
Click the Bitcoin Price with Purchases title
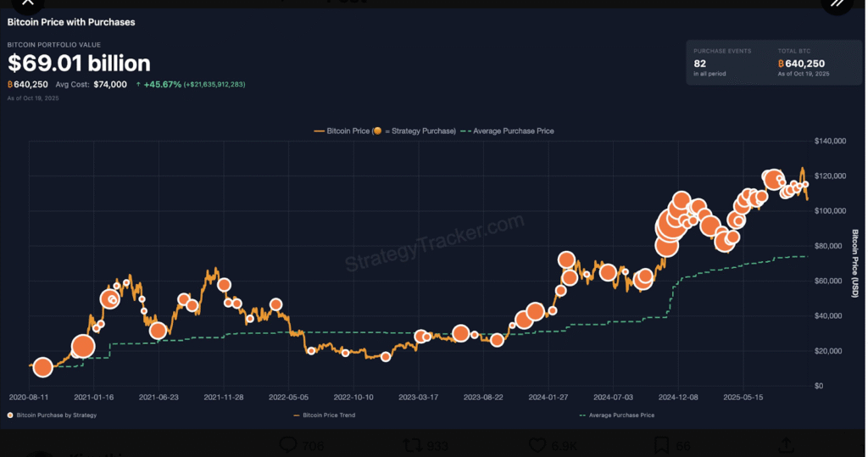coord(71,22)
